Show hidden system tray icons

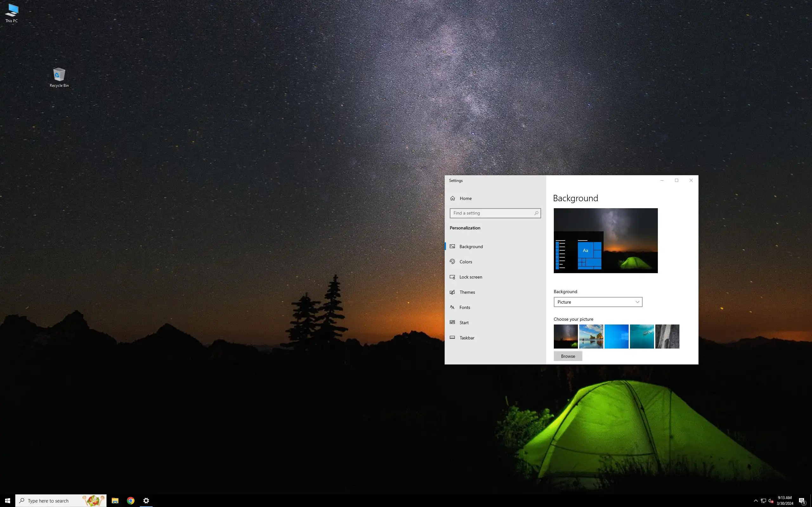click(x=756, y=501)
